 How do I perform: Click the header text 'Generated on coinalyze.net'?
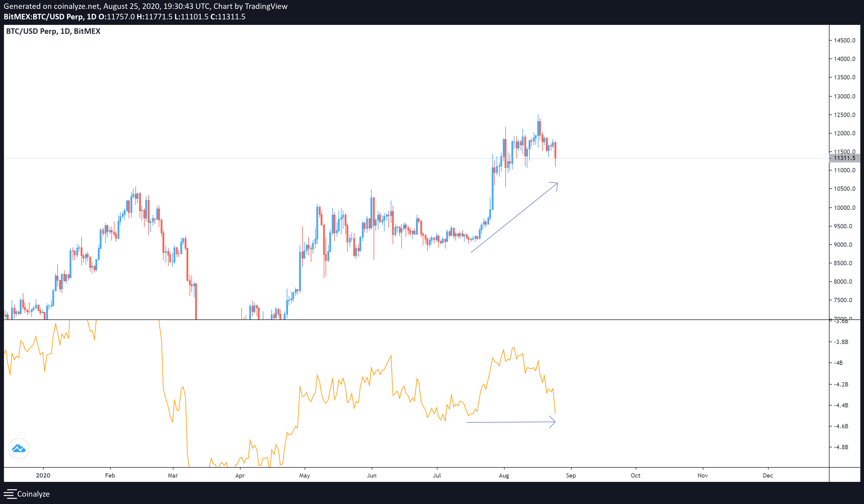click(51, 6)
